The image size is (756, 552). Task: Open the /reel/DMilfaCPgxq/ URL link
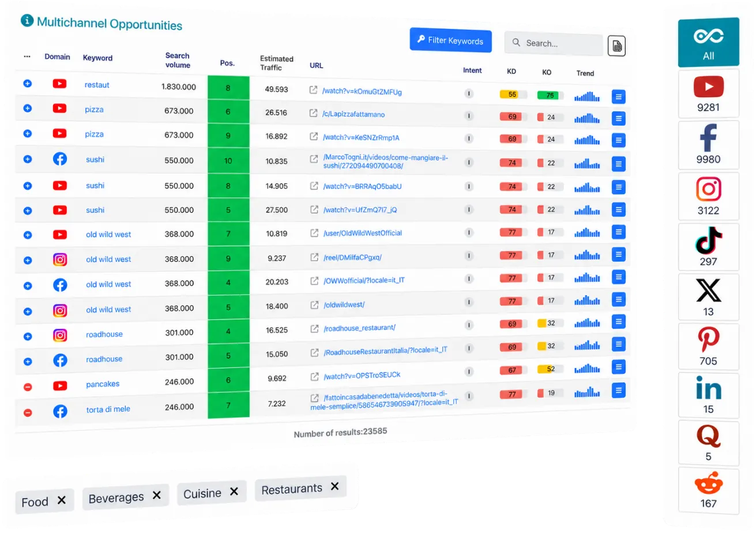pos(352,257)
